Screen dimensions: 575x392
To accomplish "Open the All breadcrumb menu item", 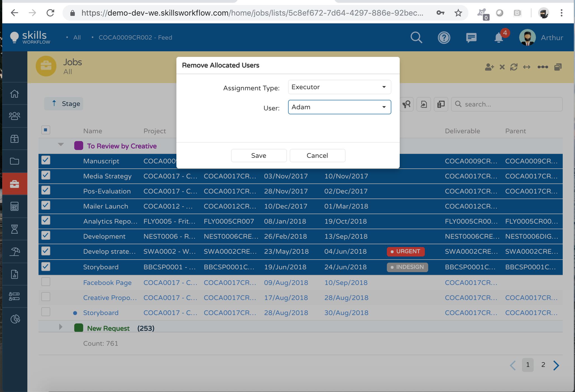I will click(x=76, y=37).
